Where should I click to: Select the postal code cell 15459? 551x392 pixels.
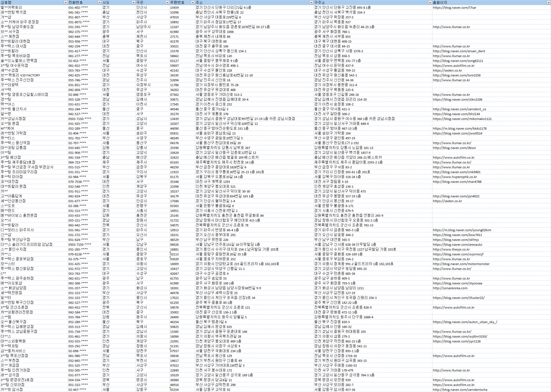(x=174, y=7)
